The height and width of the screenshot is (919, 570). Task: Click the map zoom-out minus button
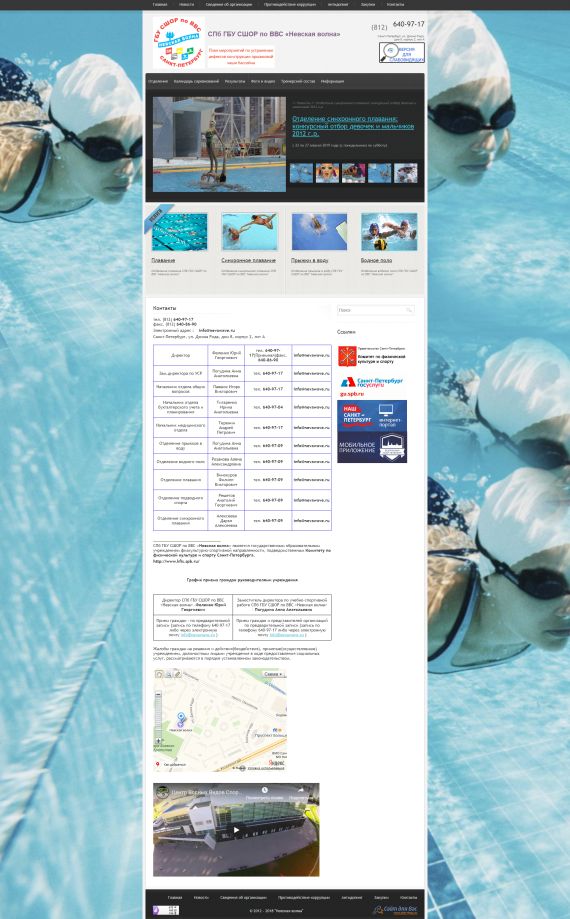158,694
